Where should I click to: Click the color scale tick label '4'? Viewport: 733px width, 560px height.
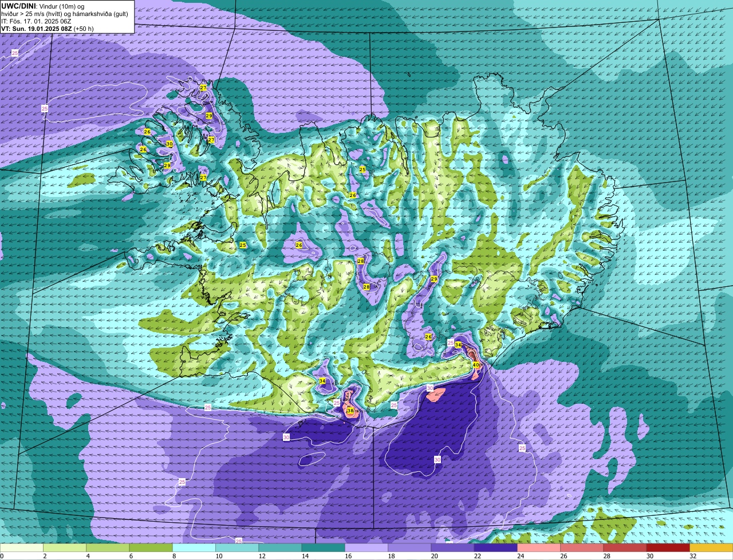88,556
